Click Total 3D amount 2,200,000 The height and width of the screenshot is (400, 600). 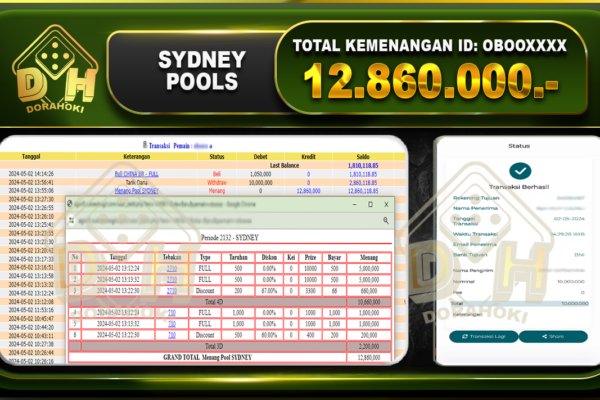(x=369, y=346)
